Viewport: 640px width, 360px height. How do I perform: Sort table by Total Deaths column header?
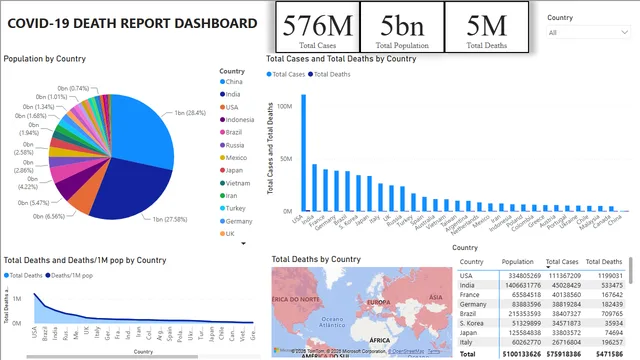(x=604, y=262)
